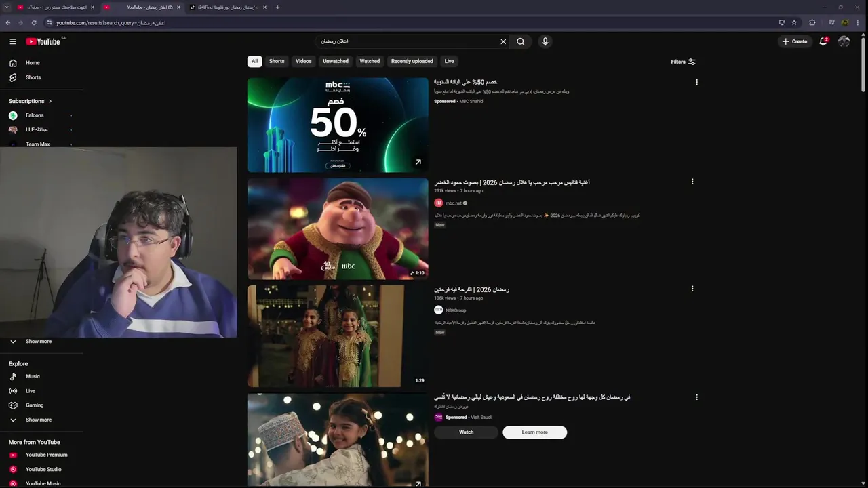Viewport: 868px width, 488px height.
Task: Click the magnifier search button
Action: [521, 41]
